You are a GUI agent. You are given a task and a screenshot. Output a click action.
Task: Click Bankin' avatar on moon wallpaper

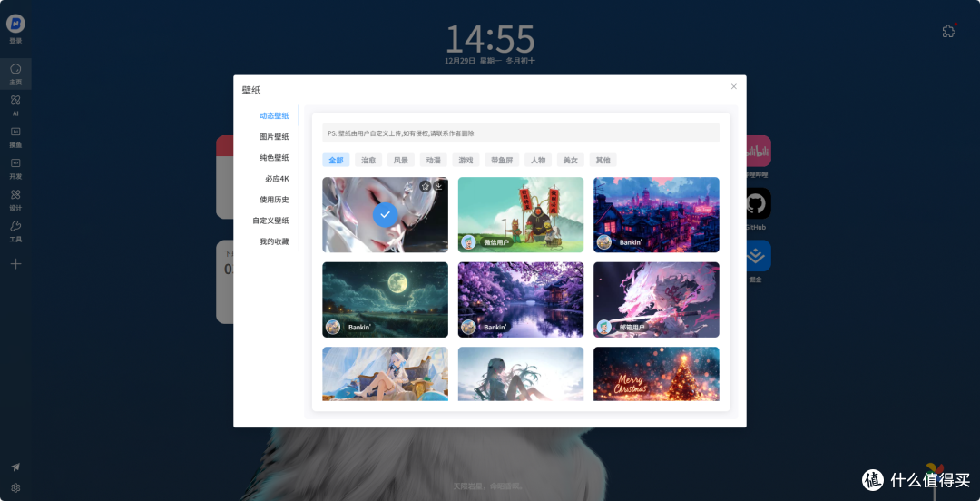(x=332, y=327)
